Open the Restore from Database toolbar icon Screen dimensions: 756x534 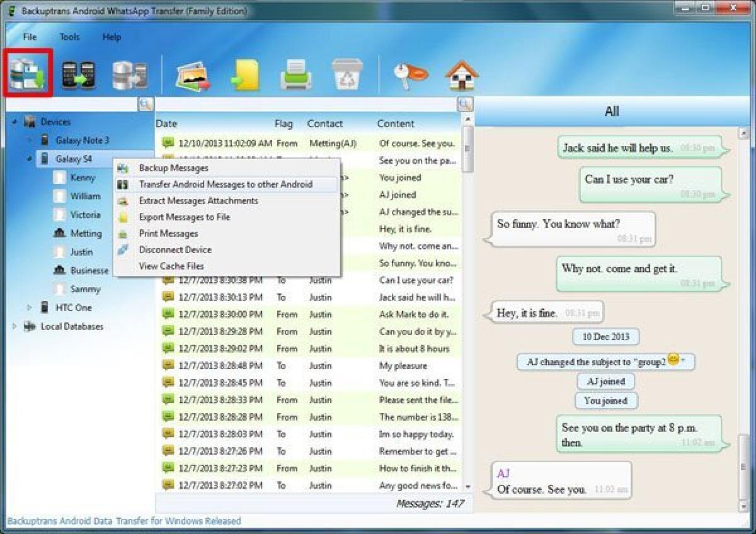[x=131, y=74]
